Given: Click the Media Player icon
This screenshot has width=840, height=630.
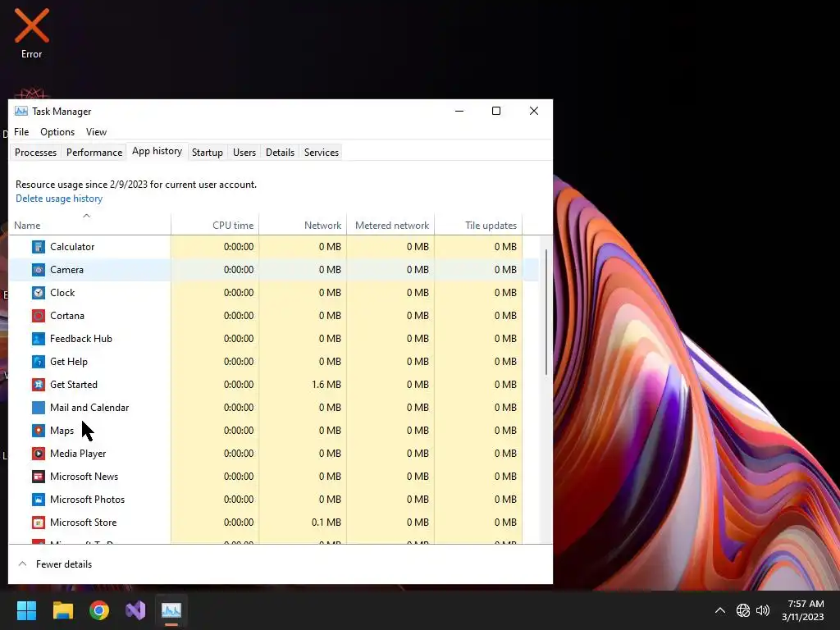Looking at the screenshot, I should 38,454.
